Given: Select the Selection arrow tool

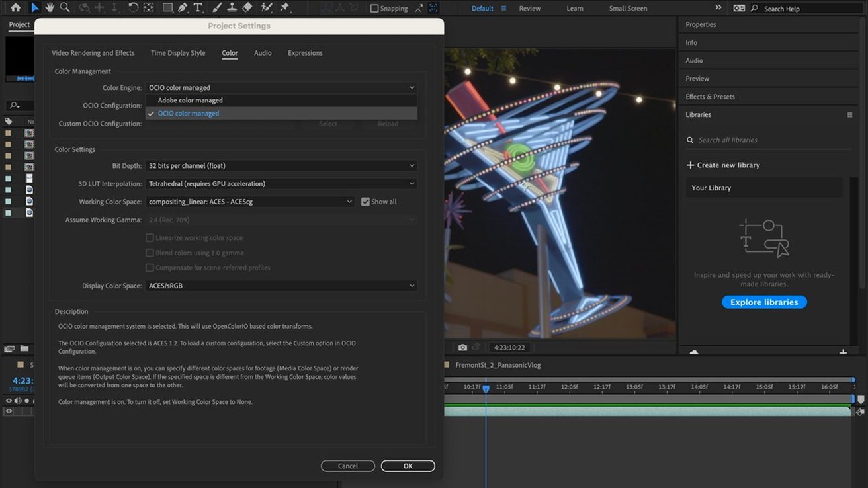Looking at the screenshot, I should [x=35, y=8].
